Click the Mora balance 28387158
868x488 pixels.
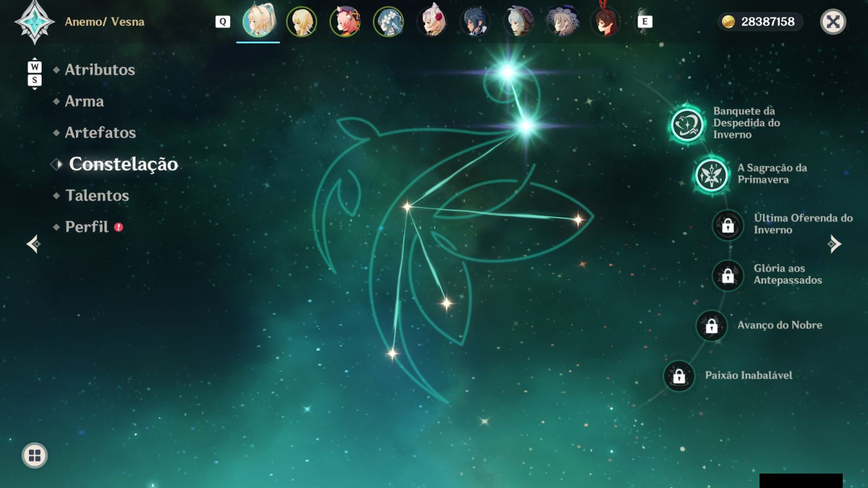pyautogui.click(x=768, y=22)
